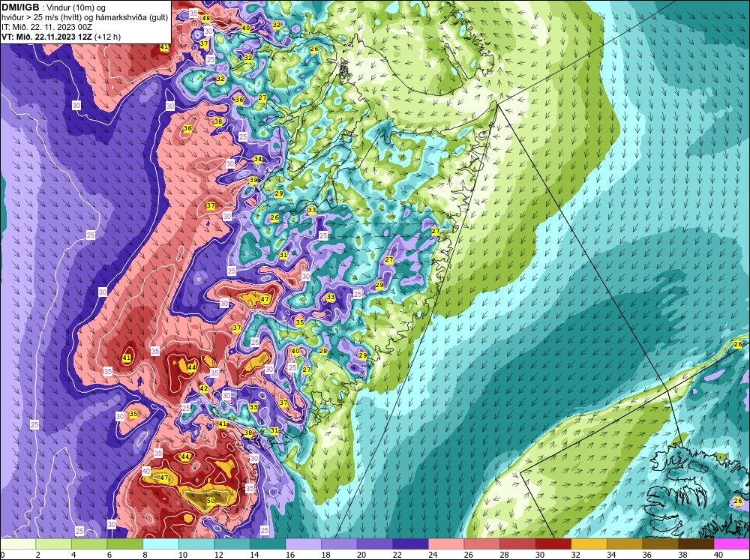The height and width of the screenshot is (560, 750).
Task: Select the 36–38 m/s brown legend swatch
Action: pos(660,544)
